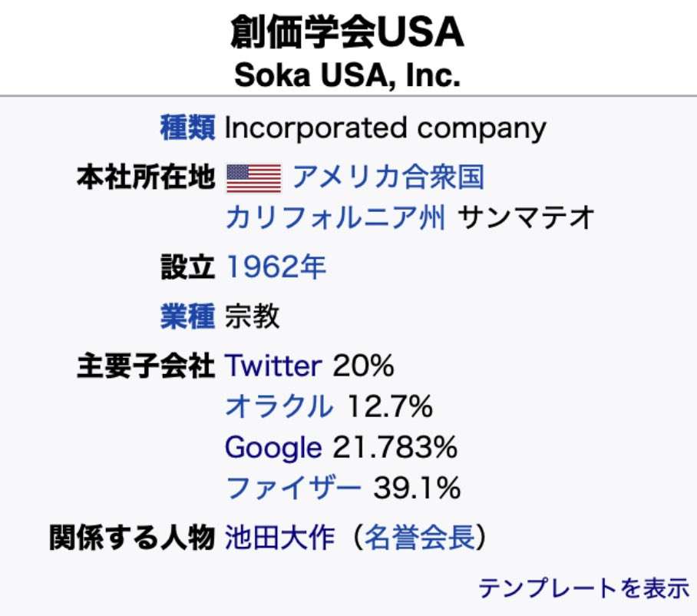
Task: Click the Soka USA, Inc. subtitle
Action: coord(347,75)
